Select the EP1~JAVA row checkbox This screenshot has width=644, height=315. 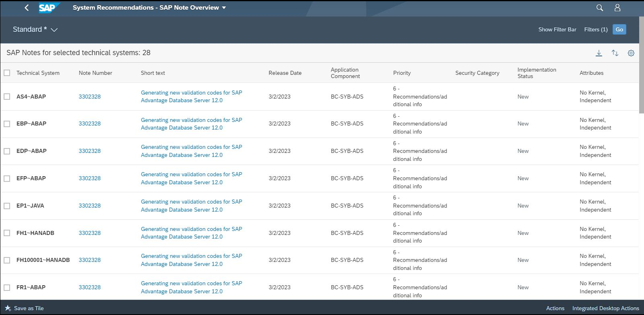(7, 206)
